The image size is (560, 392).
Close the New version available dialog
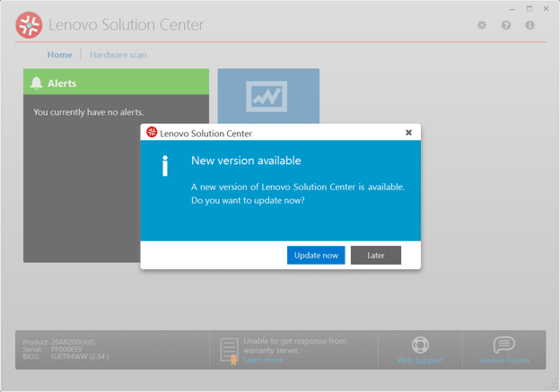tap(408, 133)
